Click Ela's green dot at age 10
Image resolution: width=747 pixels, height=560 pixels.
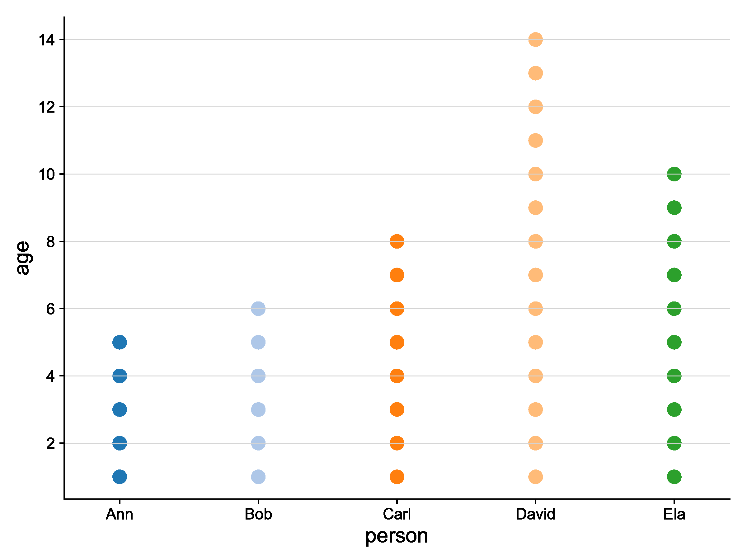[x=674, y=174]
